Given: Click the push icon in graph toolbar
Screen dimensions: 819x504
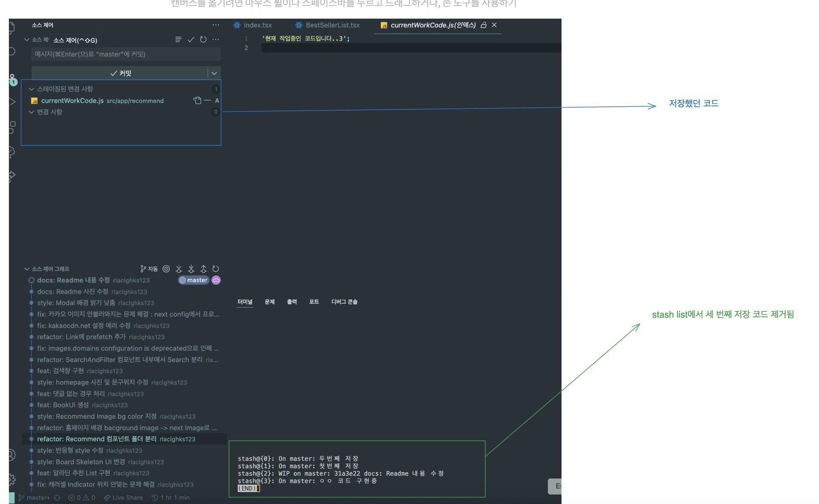Looking at the screenshot, I should click(x=203, y=269).
